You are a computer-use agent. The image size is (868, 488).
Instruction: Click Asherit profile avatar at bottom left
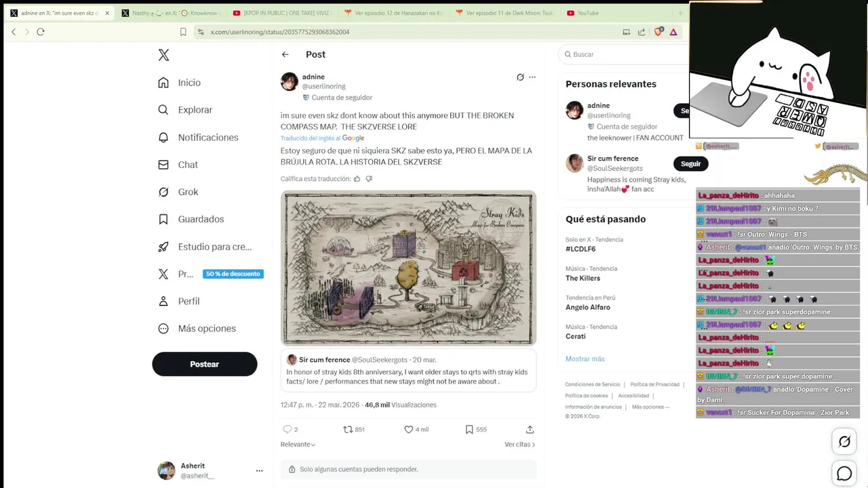pos(166,470)
